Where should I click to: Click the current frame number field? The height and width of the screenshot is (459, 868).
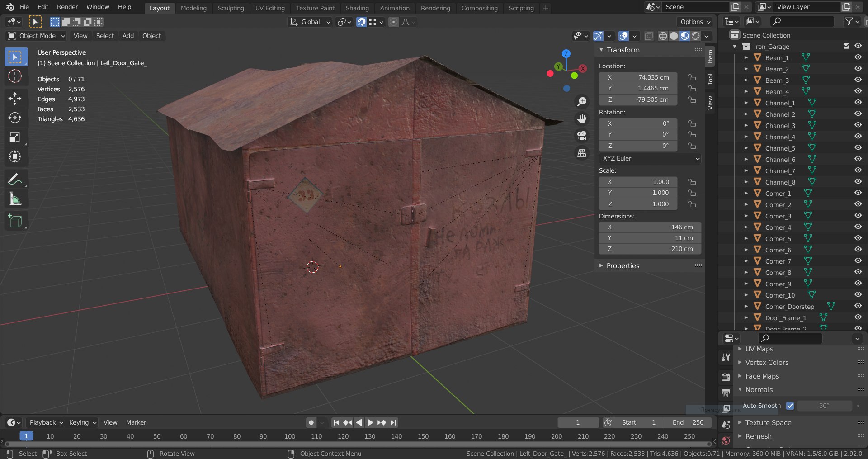click(578, 422)
